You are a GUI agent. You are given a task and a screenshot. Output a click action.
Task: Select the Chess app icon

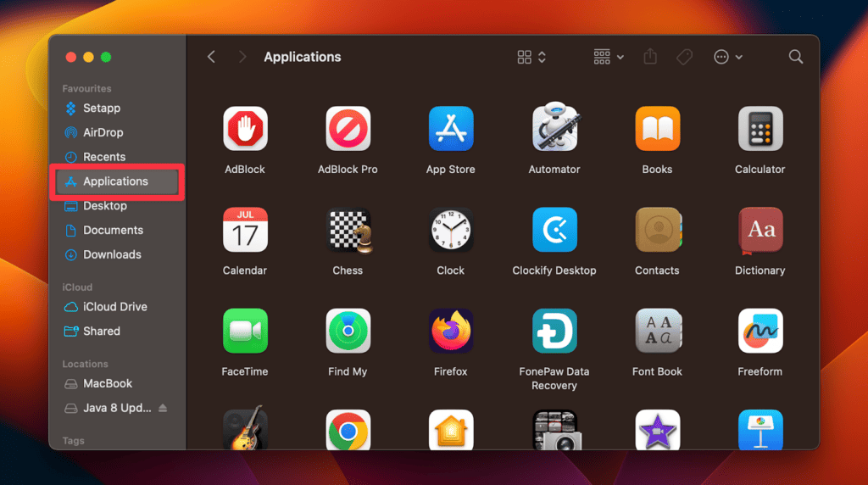pyautogui.click(x=349, y=231)
